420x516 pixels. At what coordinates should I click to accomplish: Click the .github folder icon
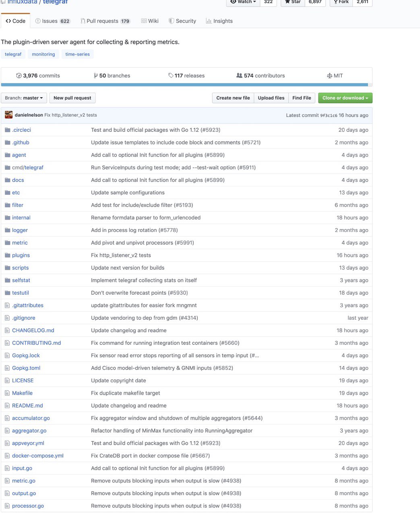pyautogui.click(x=8, y=142)
